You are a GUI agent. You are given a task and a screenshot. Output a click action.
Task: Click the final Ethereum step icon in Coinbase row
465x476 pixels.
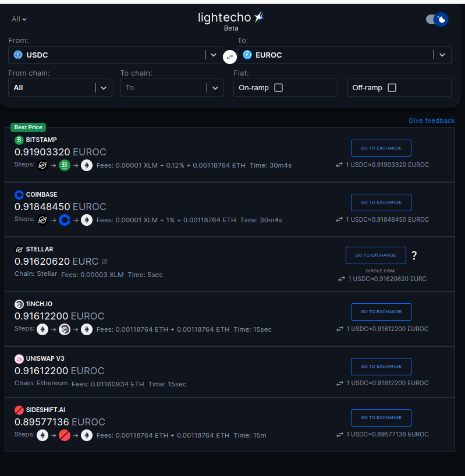point(87,220)
